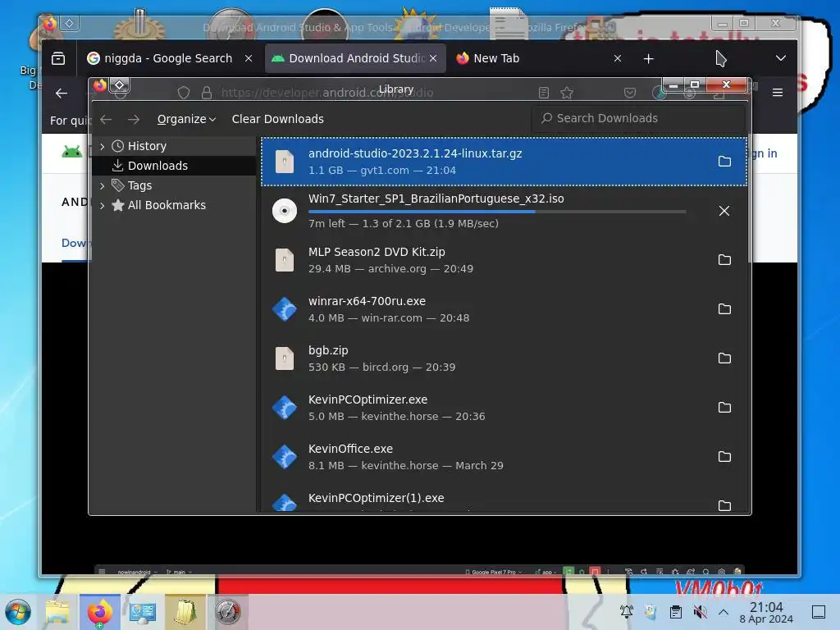
Task: Open the Windows Start orb
Action: [x=18, y=612]
